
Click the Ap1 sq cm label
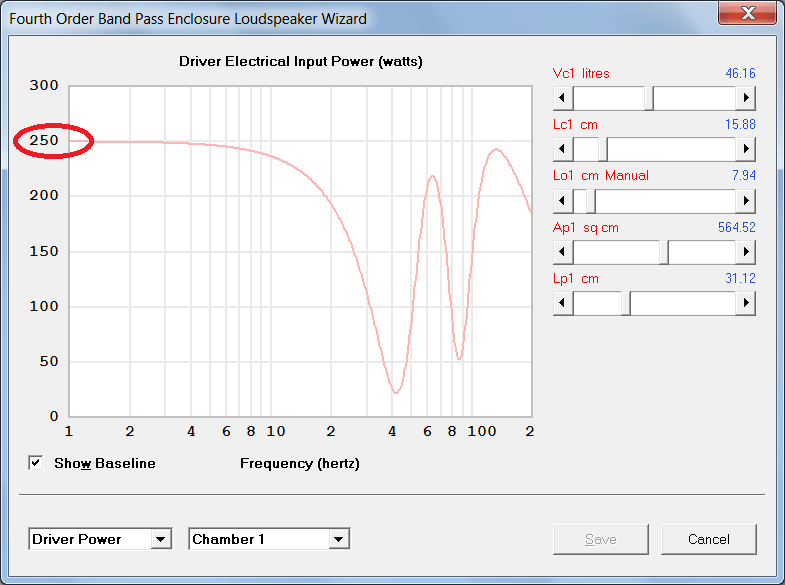point(586,228)
